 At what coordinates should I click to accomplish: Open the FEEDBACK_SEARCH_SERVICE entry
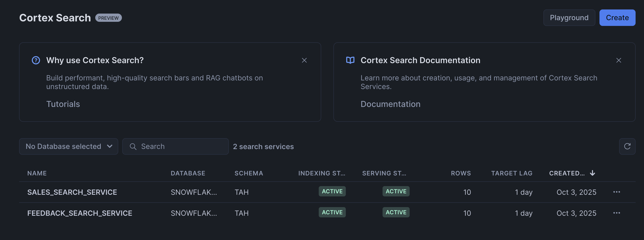pyautogui.click(x=79, y=213)
